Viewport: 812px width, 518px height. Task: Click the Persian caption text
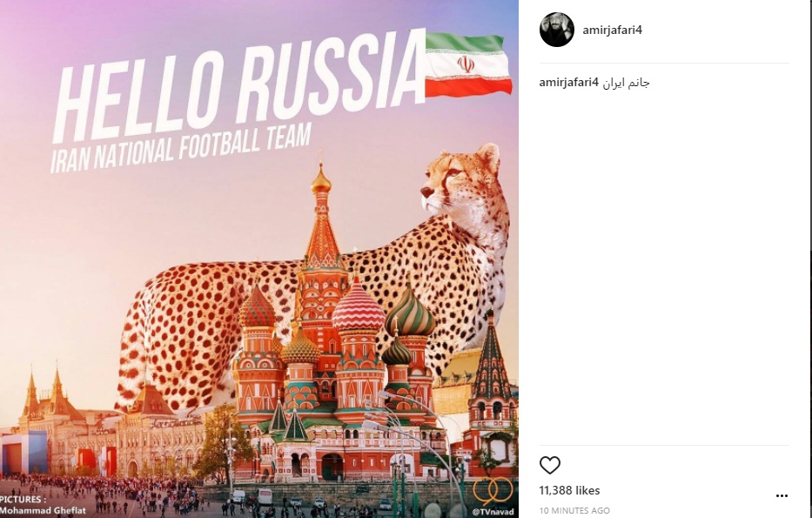626,83
